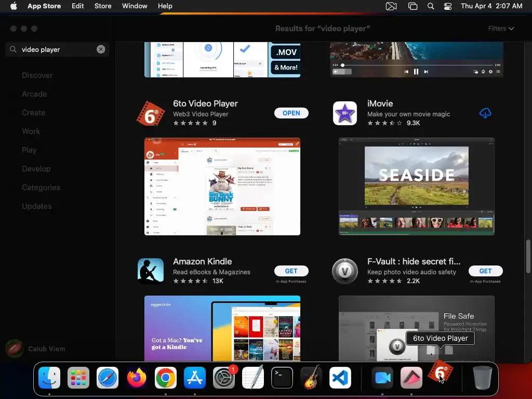Viewport: 532px width, 399px height.
Task: Open the pink arrow app in Dock
Action: [x=411, y=378]
